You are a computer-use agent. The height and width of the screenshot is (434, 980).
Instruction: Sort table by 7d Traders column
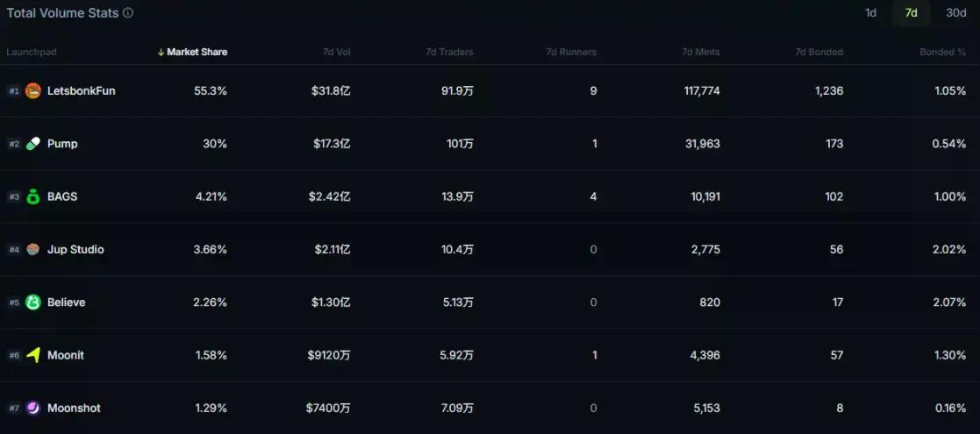tap(449, 52)
